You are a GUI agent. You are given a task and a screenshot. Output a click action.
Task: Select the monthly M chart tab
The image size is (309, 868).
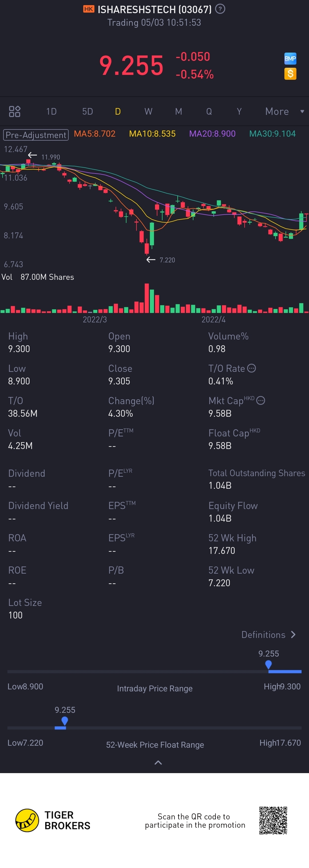[179, 111]
